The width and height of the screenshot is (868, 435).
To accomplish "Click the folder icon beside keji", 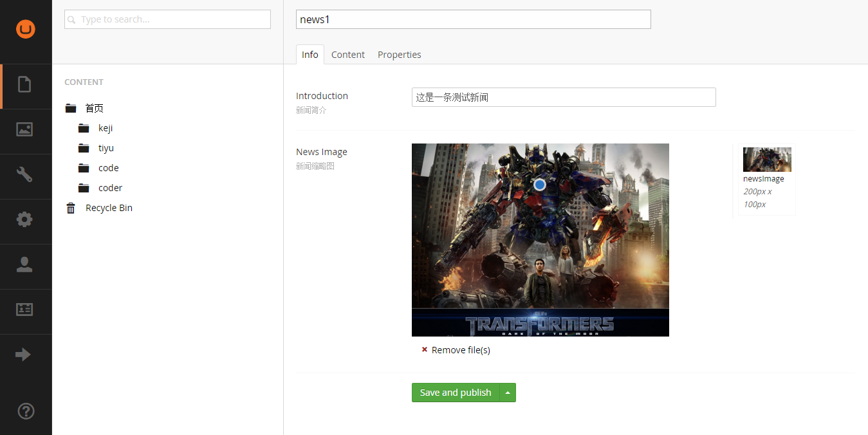I will [84, 128].
